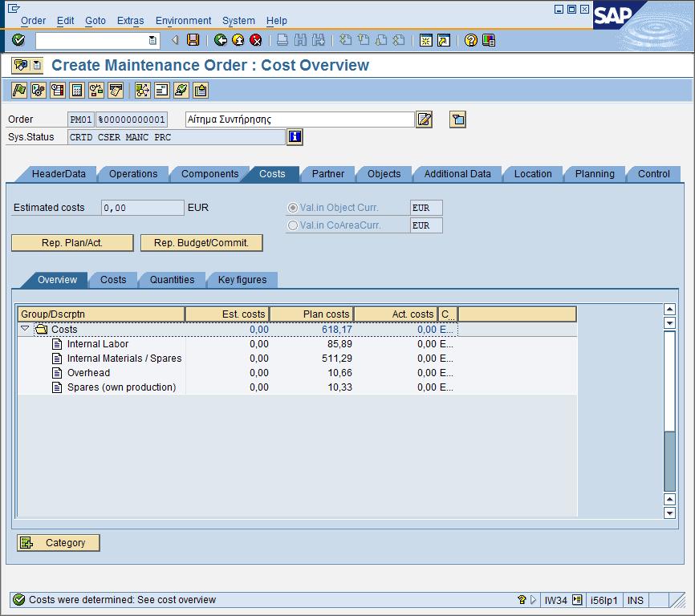Click the Customize Local Layout icon
Viewport: 695px width, 616px height.
click(489, 40)
